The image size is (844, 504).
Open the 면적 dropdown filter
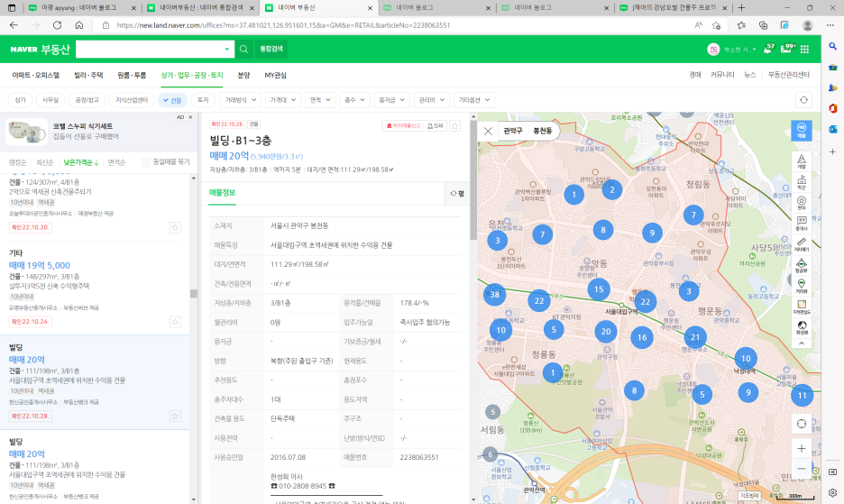pos(320,99)
